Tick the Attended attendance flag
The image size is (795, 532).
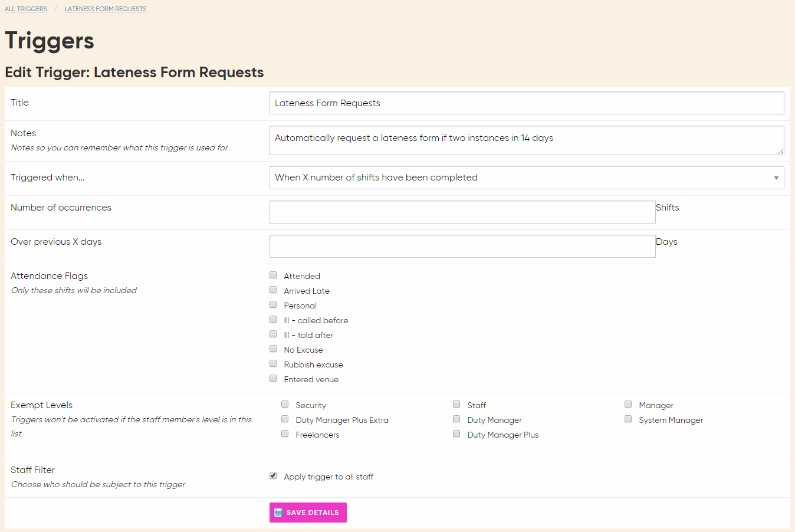tap(273, 275)
